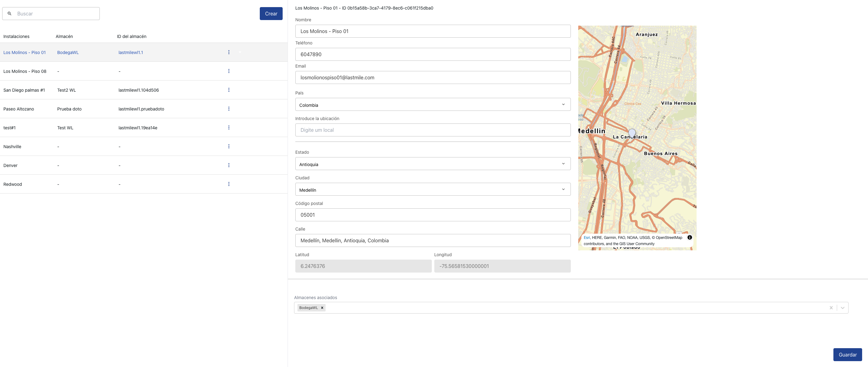Open the Esri attribution link
Viewport: 868px width, 367px height.
(587, 238)
